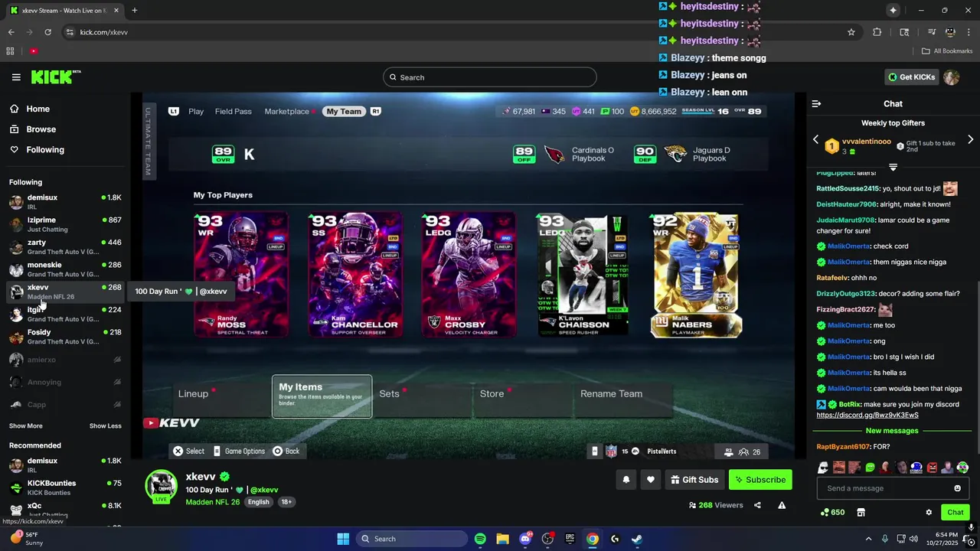This screenshot has width=980, height=551.
Task: Open File Explorer from the taskbar
Action: 502,539
